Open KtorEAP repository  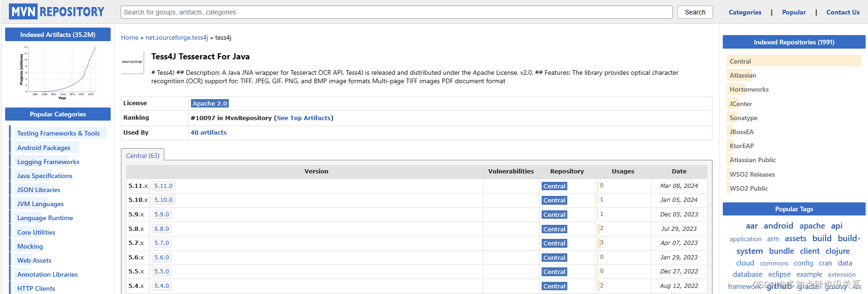click(741, 146)
